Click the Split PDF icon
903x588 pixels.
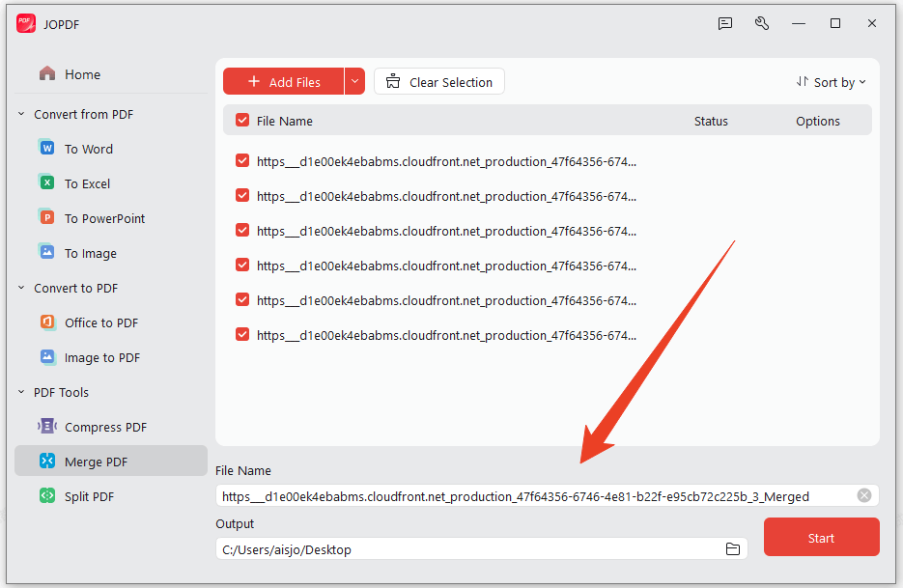click(x=47, y=495)
